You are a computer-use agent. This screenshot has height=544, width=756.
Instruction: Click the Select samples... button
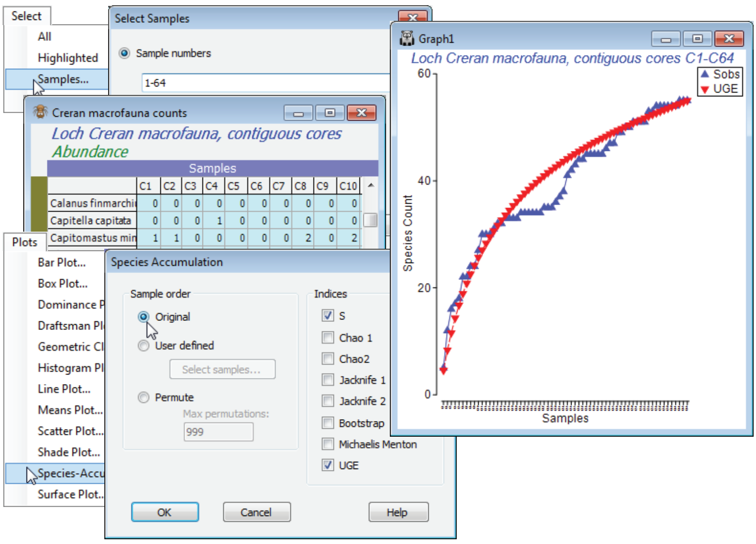221,369
